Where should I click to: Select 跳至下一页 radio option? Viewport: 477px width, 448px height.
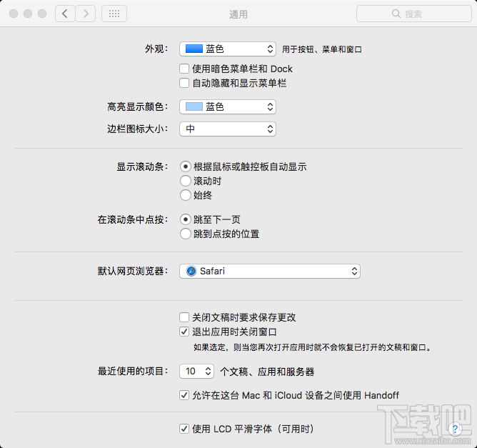pyautogui.click(x=186, y=219)
